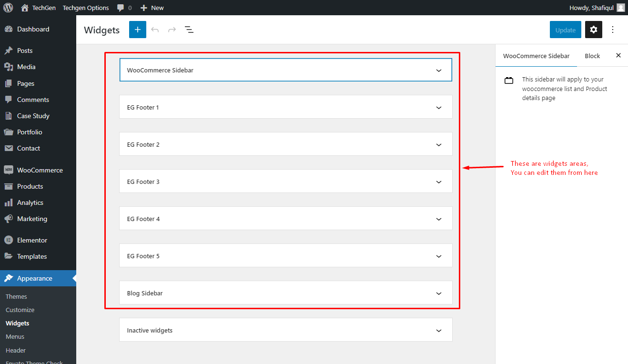This screenshot has width=628, height=364.
Task: Expand the EG Footer 3 chevron
Action: pyautogui.click(x=439, y=182)
